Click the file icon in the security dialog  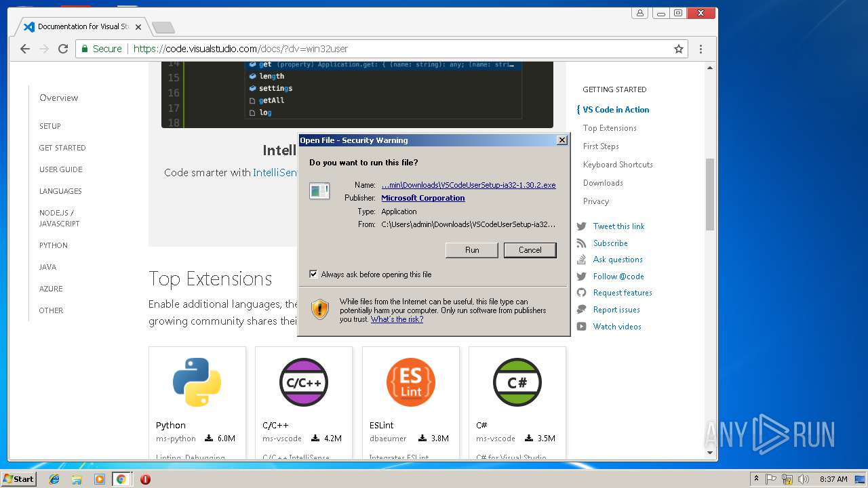point(319,191)
